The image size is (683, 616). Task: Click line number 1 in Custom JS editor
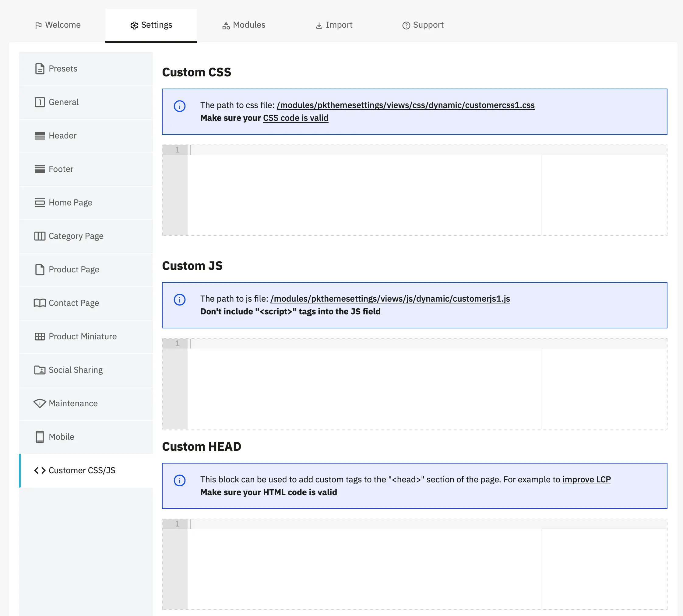point(177,344)
